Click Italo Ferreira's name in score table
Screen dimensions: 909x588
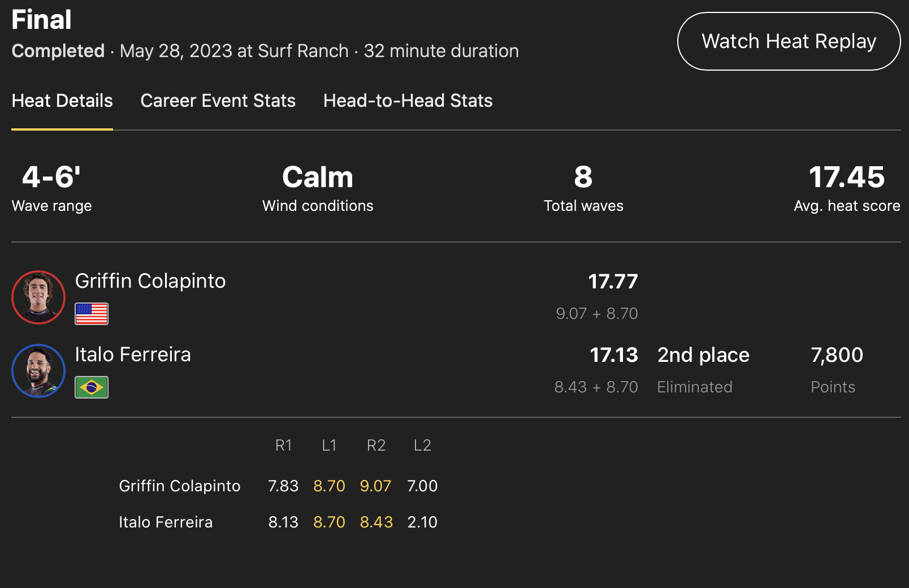[166, 522]
